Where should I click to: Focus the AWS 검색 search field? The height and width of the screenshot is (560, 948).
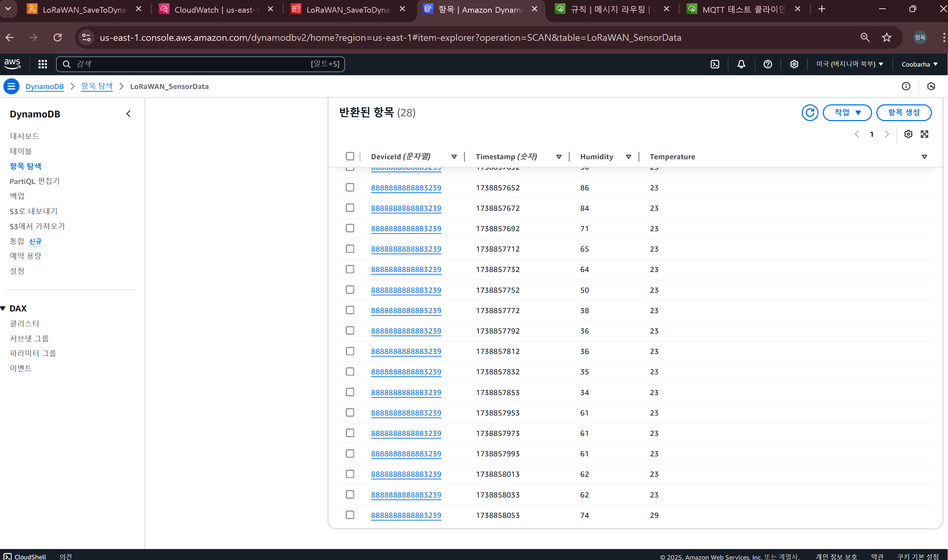(201, 64)
